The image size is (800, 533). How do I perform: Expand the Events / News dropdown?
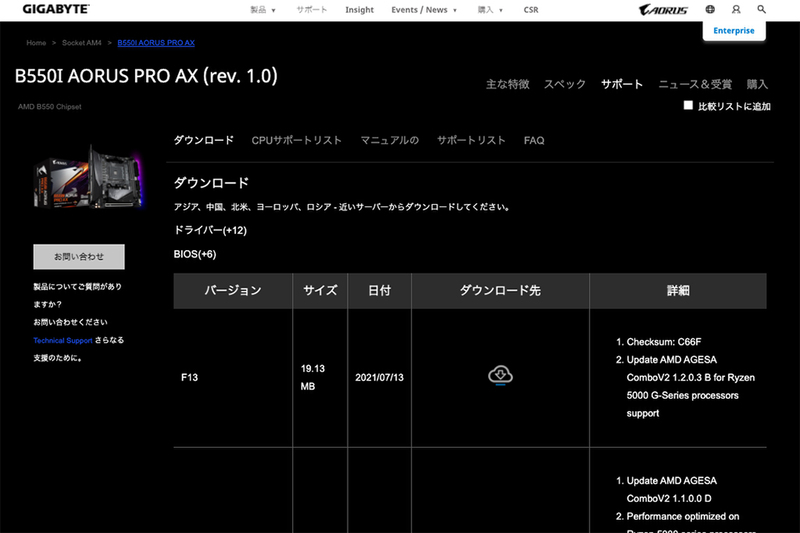424,10
